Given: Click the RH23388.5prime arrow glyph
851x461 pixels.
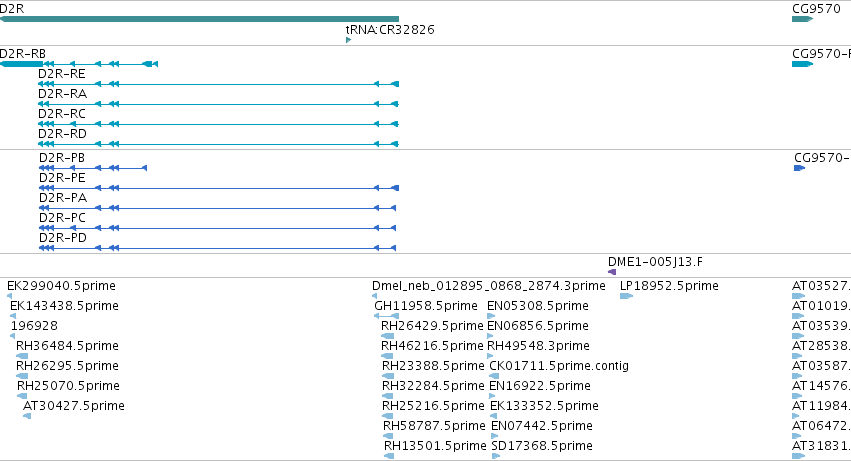Looking at the screenshot, I should [388, 376].
